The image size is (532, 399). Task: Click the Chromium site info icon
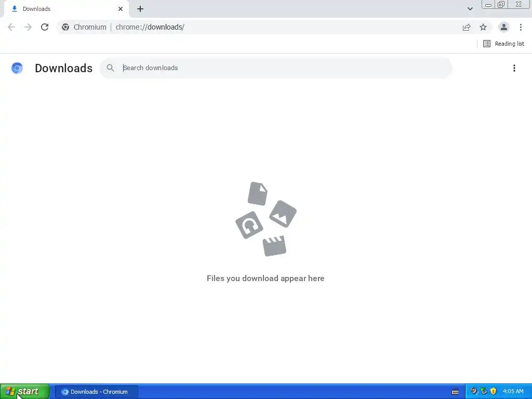coord(65,27)
